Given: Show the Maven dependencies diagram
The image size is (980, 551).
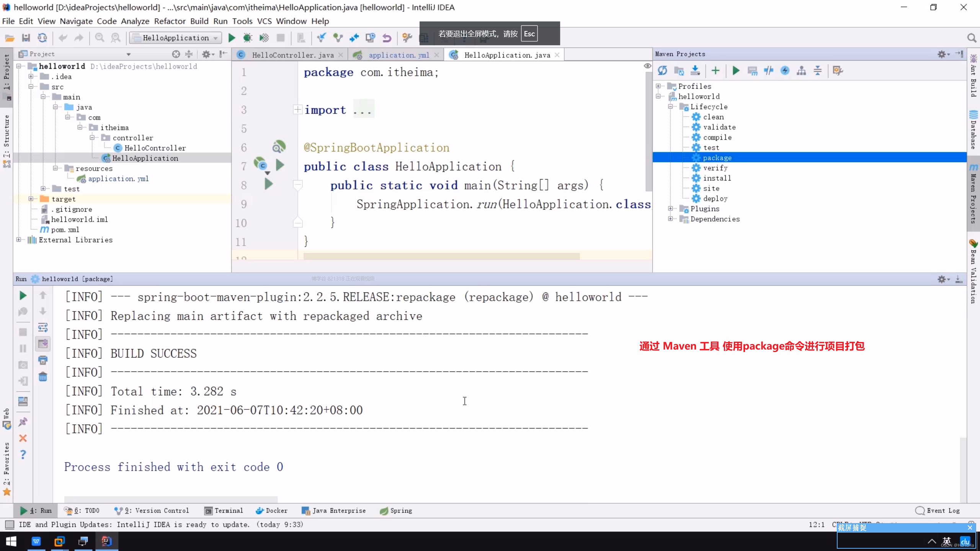Looking at the screenshot, I should 801,70.
